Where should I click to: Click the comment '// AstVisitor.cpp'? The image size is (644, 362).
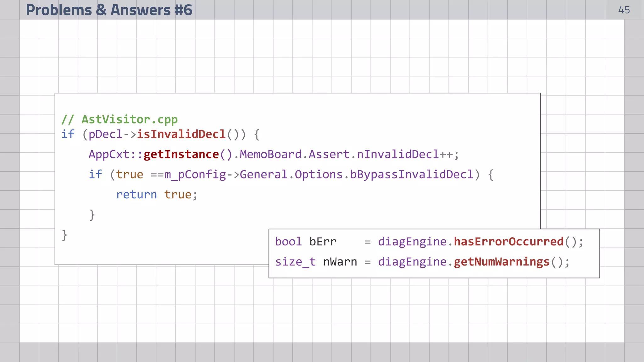(119, 120)
